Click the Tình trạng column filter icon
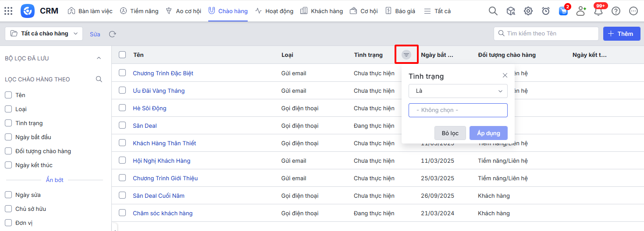Image resolution: width=644 pixels, height=231 pixels. point(406,55)
